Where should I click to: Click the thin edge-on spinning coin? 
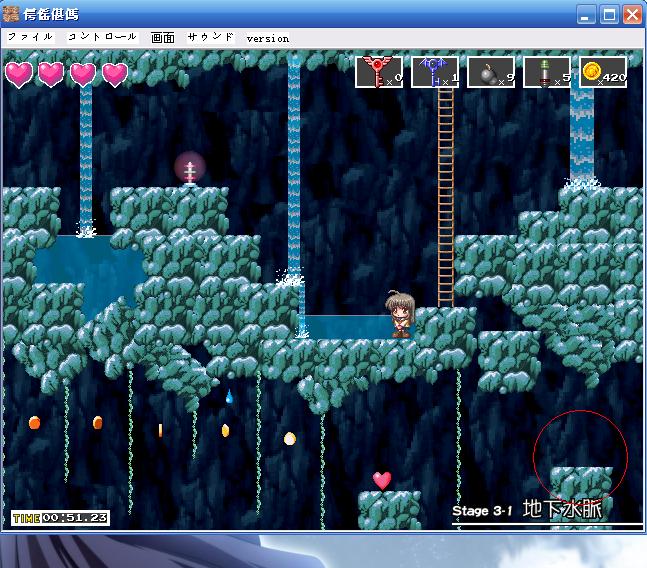[x=161, y=430]
